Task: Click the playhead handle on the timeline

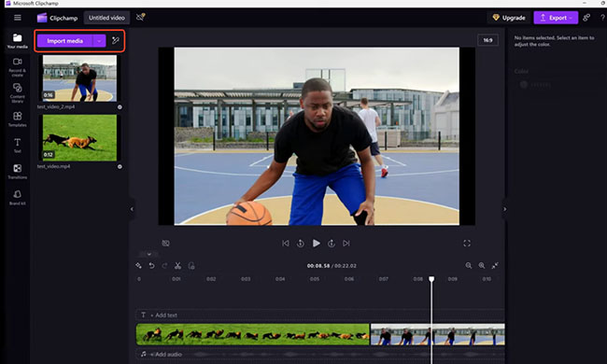Action: [x=431, y=279]
